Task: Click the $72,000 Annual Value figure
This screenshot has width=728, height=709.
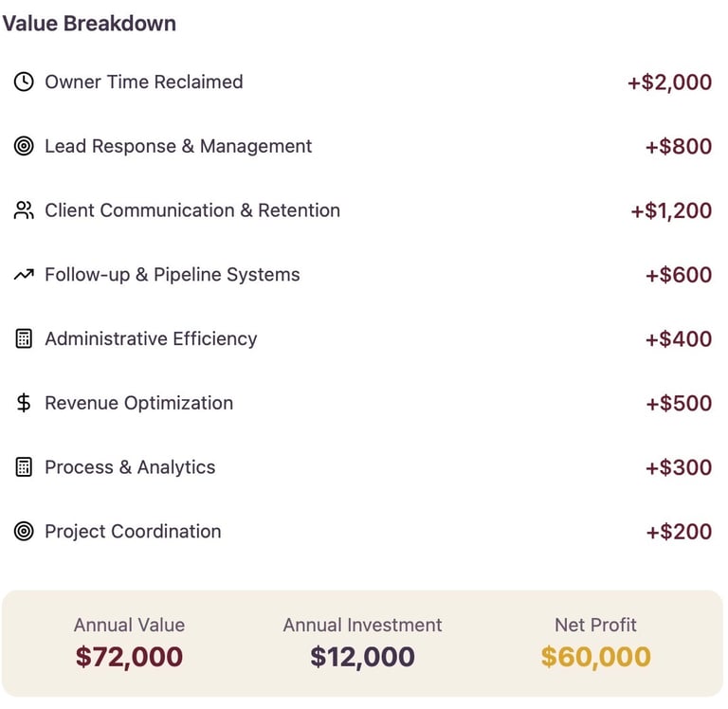Action: pyautogui.click(x=129, y=656)
